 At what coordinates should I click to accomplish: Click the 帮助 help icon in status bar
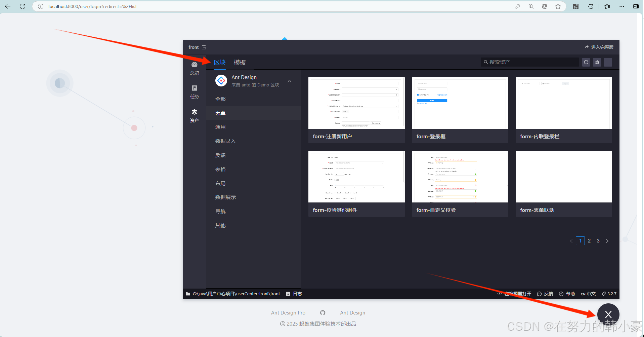(x=561, y=294)
